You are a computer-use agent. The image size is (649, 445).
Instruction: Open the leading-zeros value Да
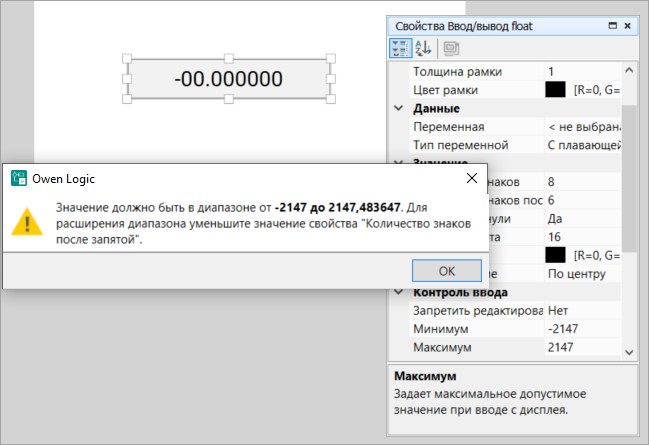tap(582, 217)
